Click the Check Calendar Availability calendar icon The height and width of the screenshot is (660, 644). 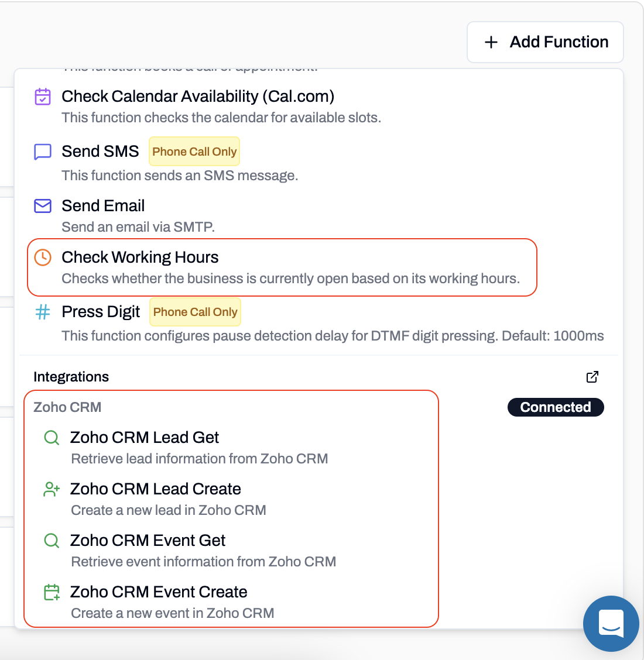click(x=43, y=97)
